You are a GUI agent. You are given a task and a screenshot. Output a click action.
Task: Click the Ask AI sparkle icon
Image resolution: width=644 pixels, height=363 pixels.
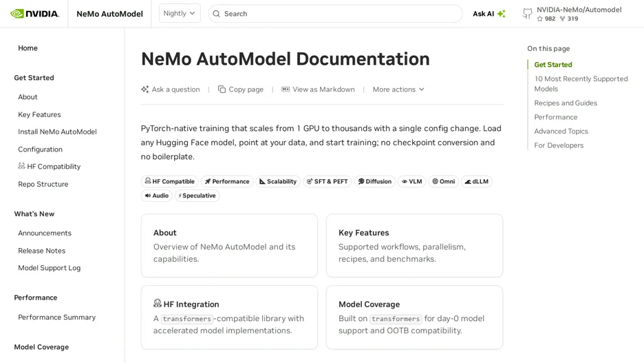[x=502, y=14]
